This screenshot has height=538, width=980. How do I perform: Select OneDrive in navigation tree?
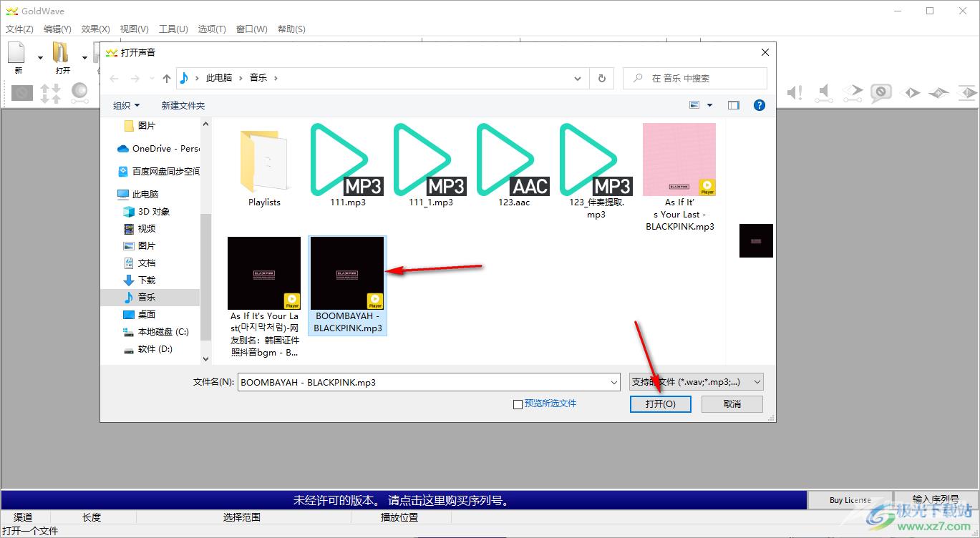(x=158, y=148)
